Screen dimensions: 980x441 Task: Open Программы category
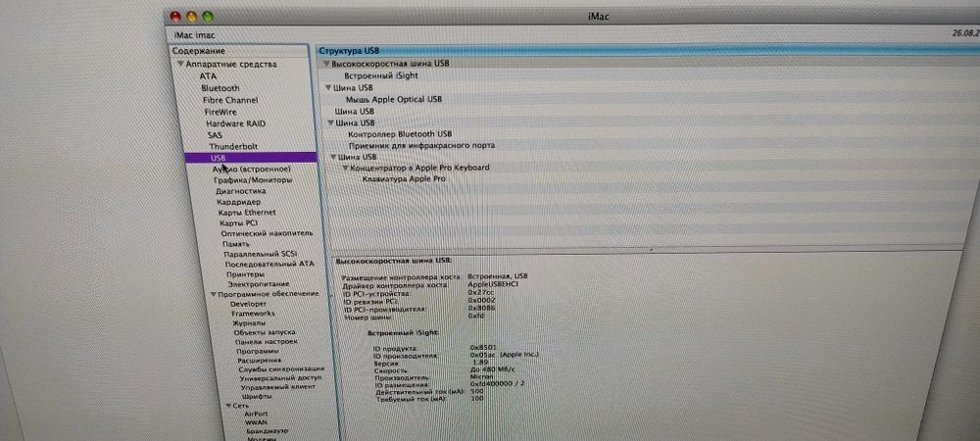(x=257, y=351)
